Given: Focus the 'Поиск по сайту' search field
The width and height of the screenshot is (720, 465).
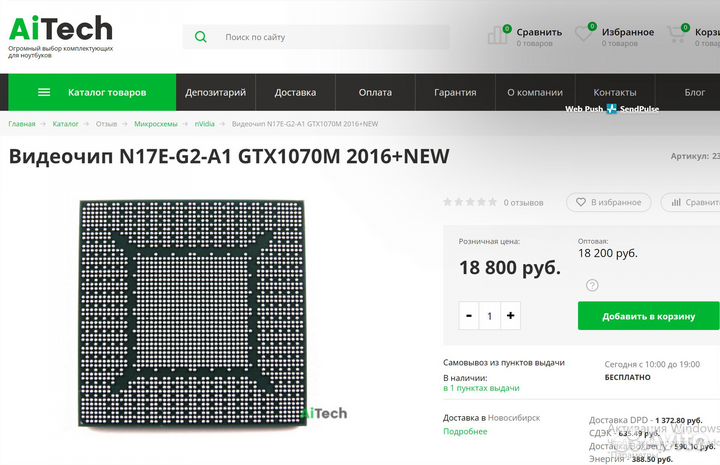Looking at the screenshot, I should tap(316, 37).
